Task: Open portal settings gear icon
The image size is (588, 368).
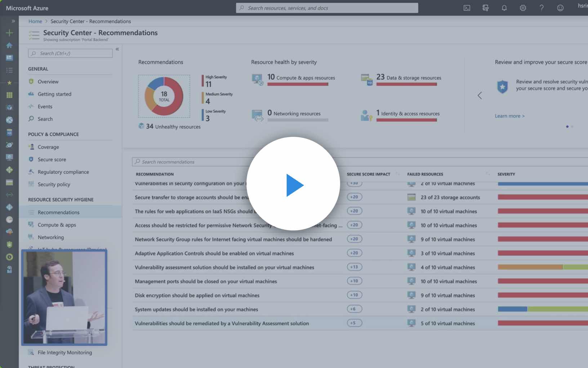Action: 523,8
